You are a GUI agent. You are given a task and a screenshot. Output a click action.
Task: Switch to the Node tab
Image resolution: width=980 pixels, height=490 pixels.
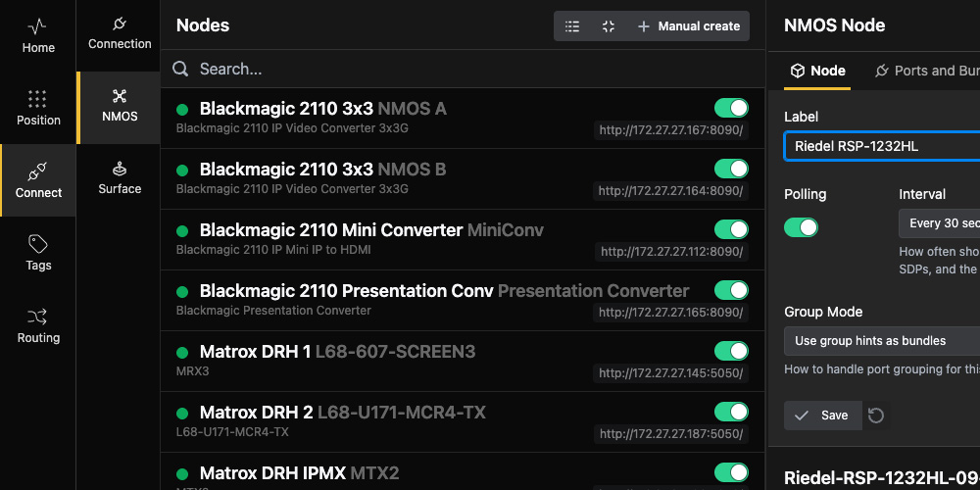click(x=817, y=71)
